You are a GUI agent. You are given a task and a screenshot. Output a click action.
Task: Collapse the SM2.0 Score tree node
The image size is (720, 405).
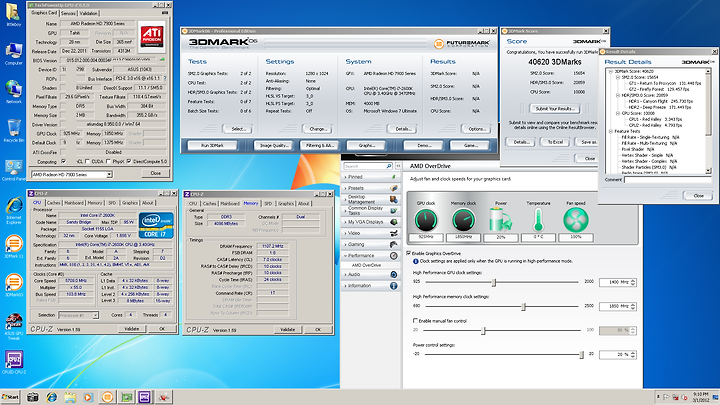point(618,77)
